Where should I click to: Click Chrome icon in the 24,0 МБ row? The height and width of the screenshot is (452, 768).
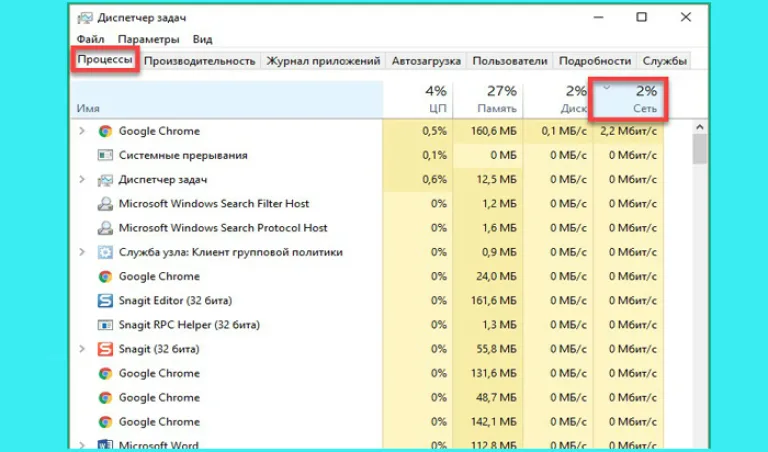105,277
